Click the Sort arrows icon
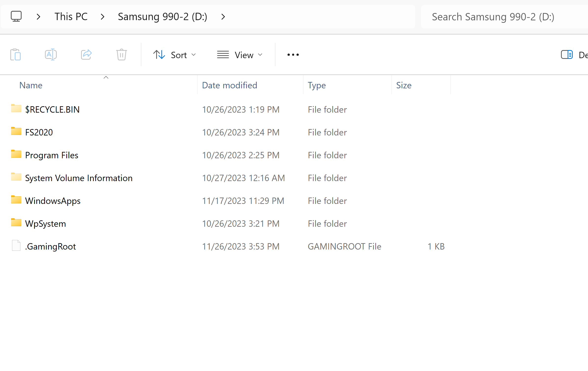 159,54
